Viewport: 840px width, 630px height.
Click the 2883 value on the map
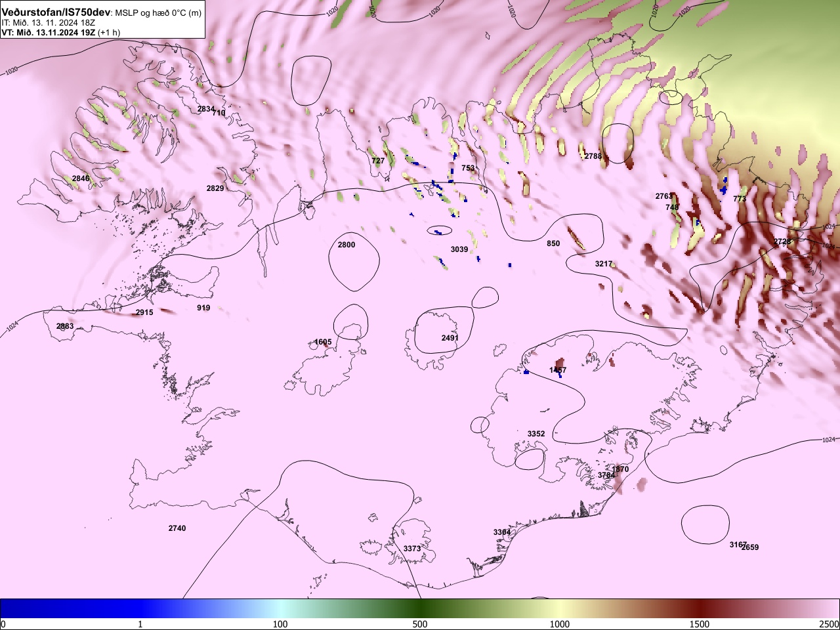coord(65,326)
